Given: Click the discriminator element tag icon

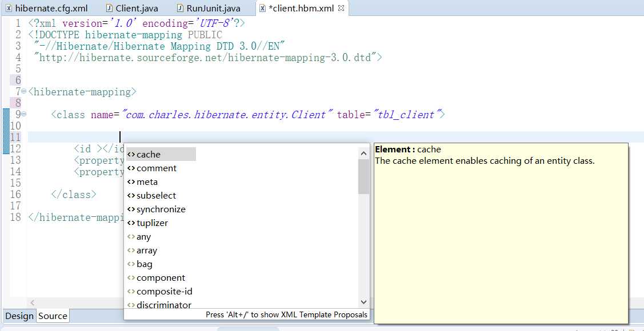Looking at the screenshot, I should [x=131, y=305].
